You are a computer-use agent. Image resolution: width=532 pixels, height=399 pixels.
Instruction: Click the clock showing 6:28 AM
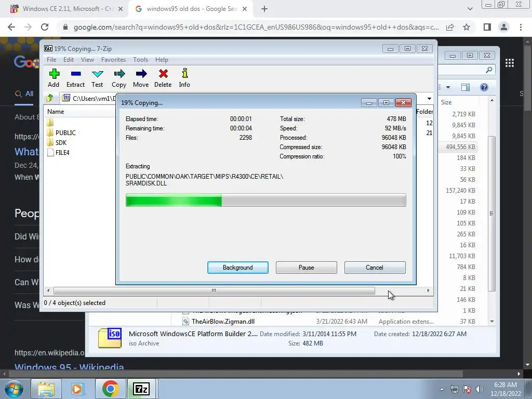tap(506, 389)
